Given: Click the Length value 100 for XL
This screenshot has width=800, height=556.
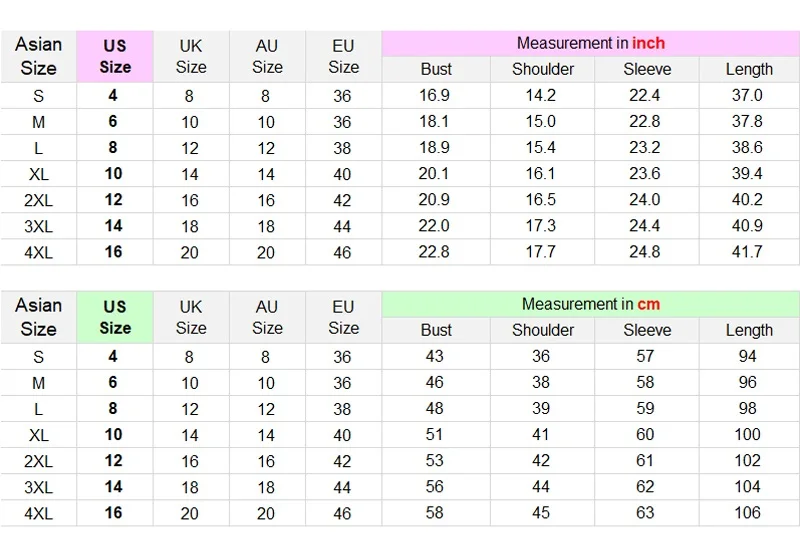Looking at the screenshot, I should [747, 435].
